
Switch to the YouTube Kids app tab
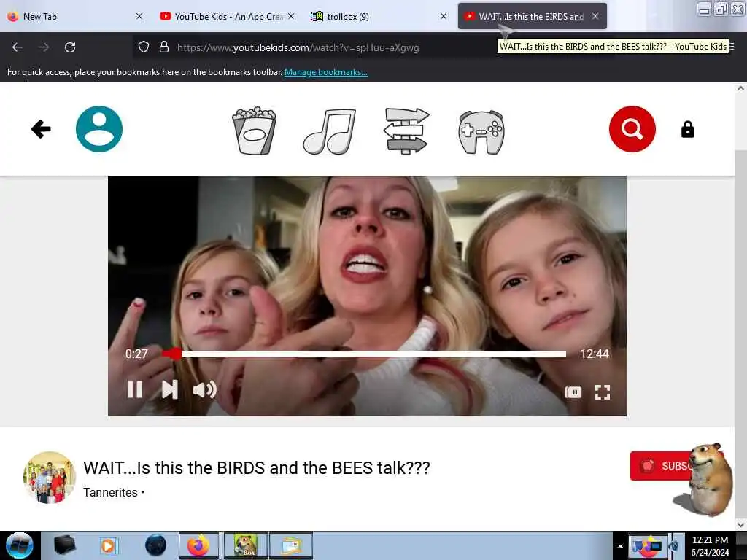[228, 16]
